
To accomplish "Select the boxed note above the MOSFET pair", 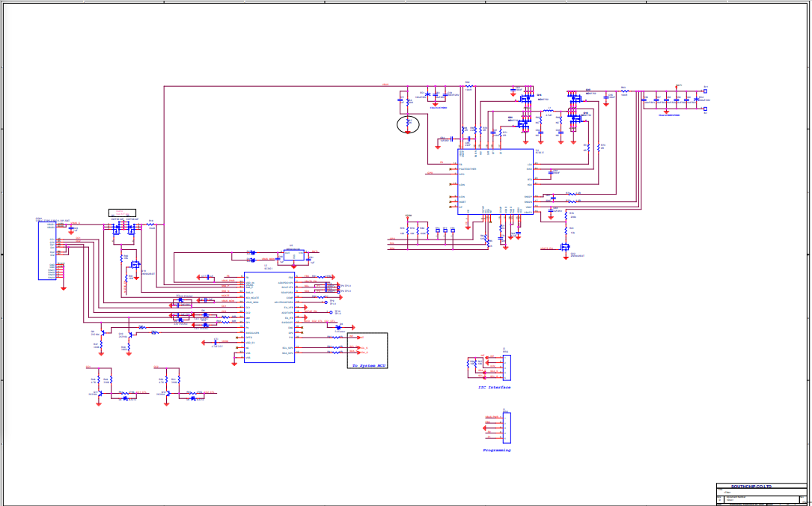I will pos(122,213).
